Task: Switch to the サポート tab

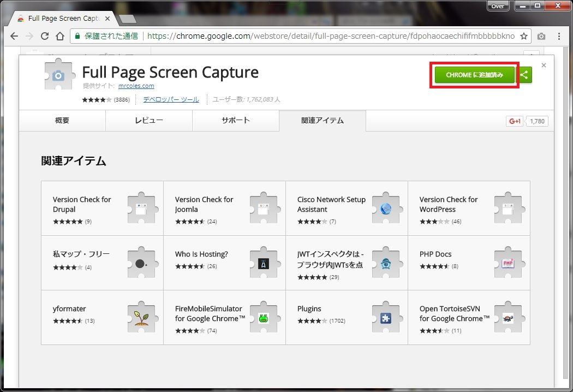Action: (x=236, y=120)
